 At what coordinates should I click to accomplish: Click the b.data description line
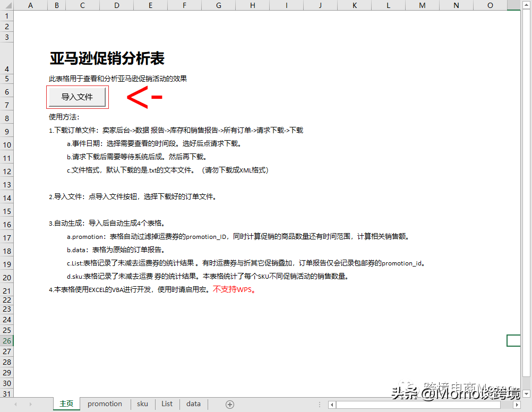click(x=116, y=250)
